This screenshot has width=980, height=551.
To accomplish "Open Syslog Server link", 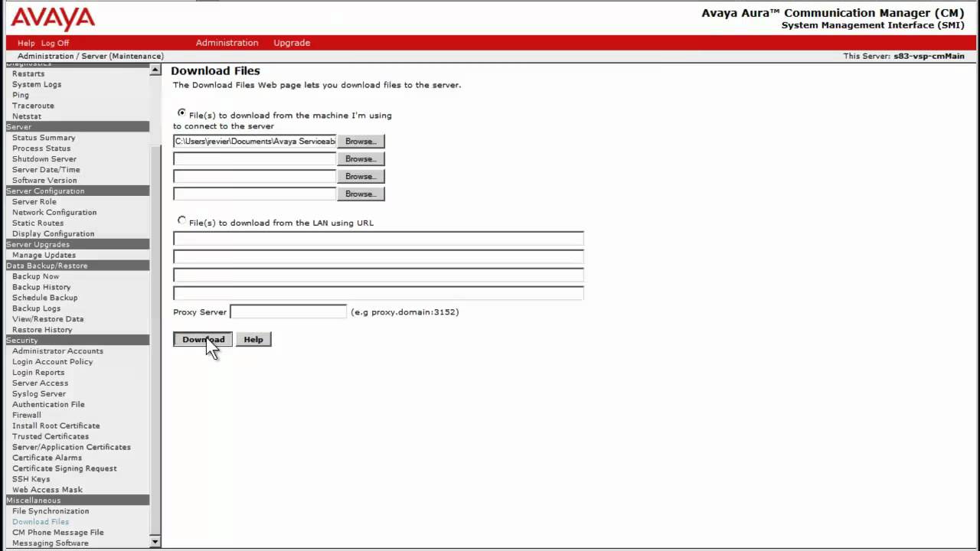I will 39,395.
